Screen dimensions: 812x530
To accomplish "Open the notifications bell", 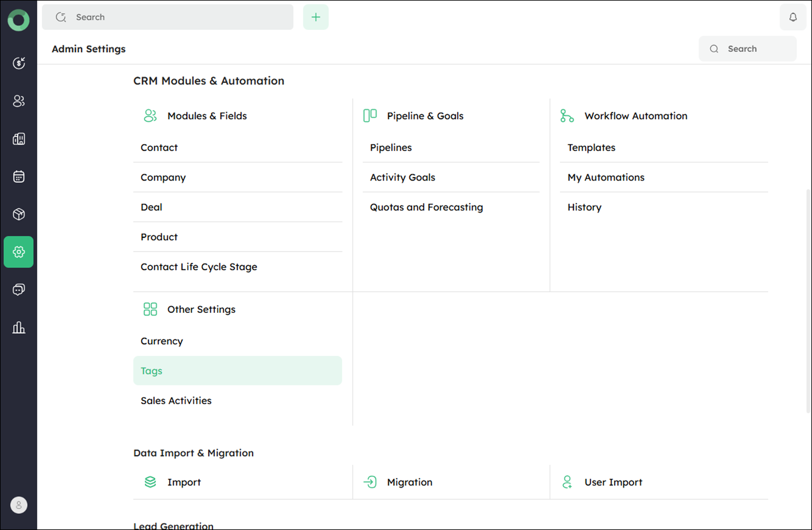I will (792, 17).
